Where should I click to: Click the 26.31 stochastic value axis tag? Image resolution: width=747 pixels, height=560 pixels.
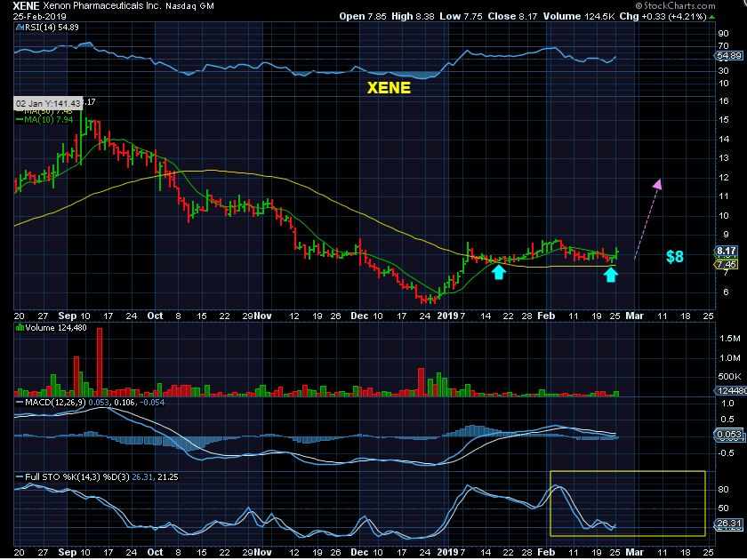pos(728,524)
